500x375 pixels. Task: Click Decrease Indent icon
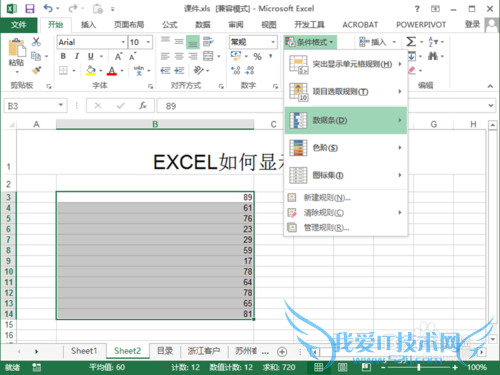pyautogui.click(x=165, y=70)
